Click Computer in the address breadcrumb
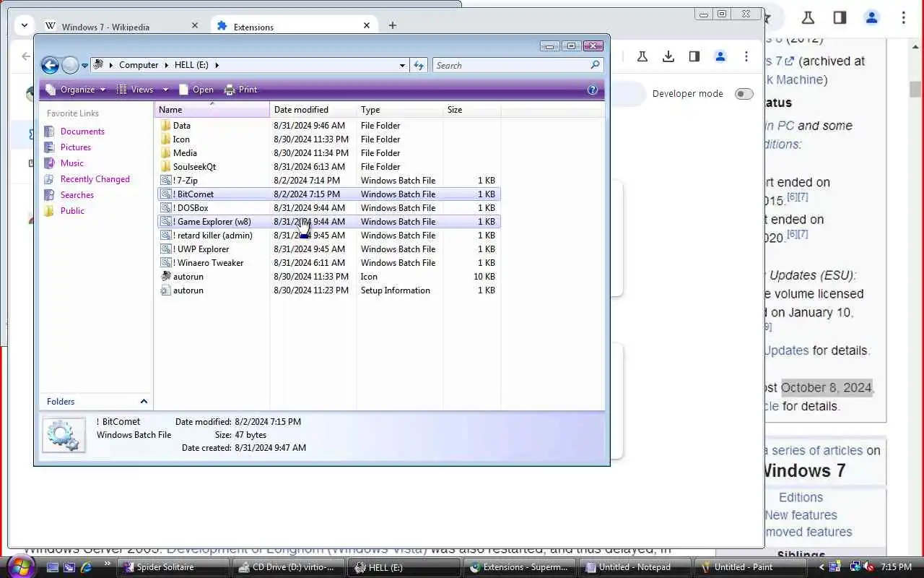 (139, 65)
